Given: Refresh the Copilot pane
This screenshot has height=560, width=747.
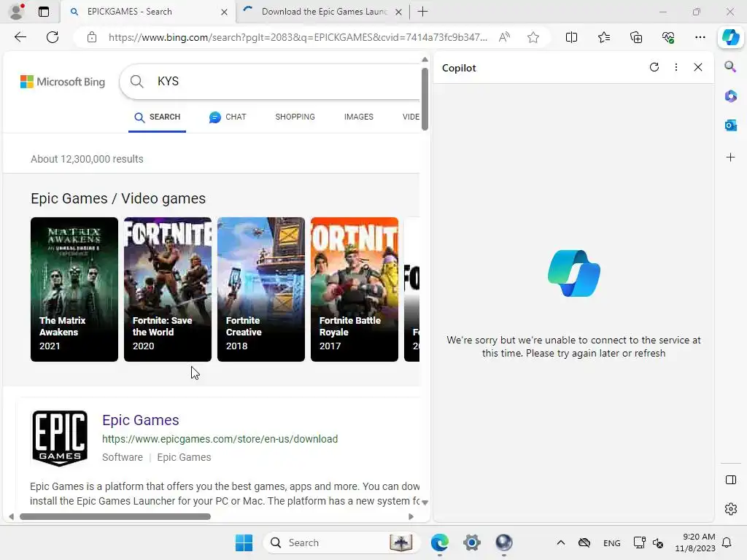Looking at the screenshot, I should coord(654,67).
